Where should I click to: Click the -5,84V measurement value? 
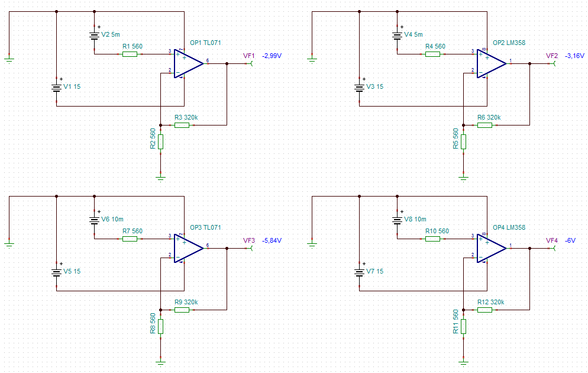[272, 240]
